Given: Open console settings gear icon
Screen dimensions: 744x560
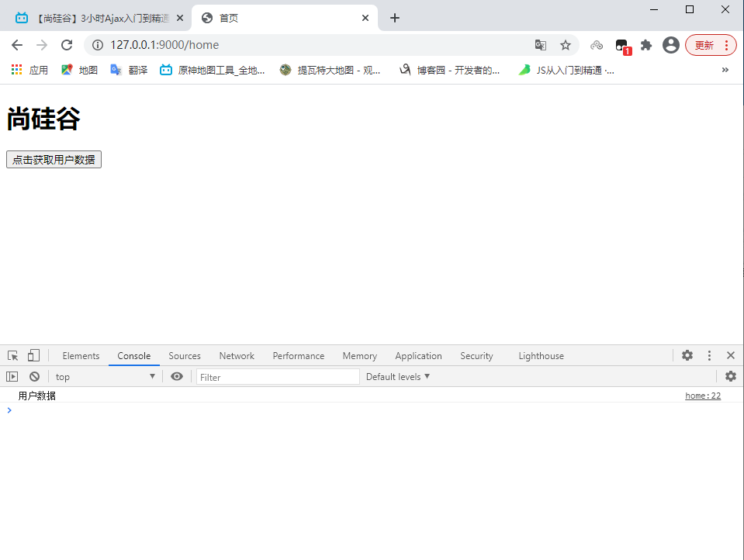Looking at the screenshot, I should [731, 376].
